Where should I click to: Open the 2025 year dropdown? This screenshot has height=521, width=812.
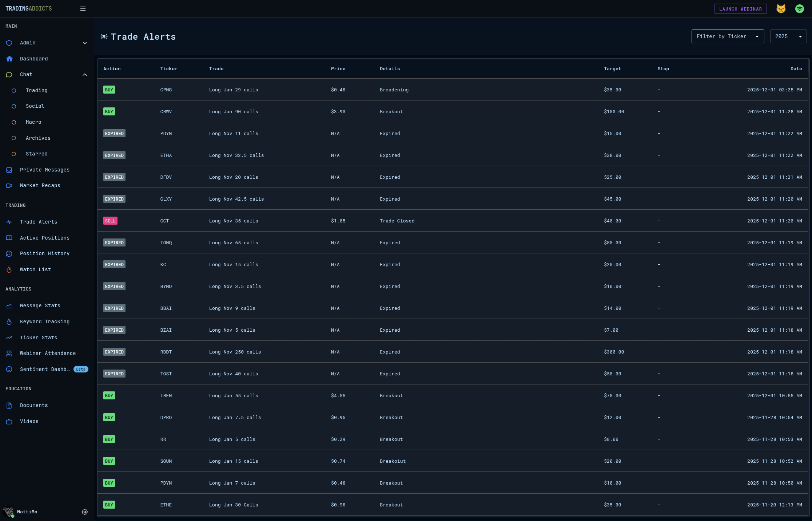788,36
